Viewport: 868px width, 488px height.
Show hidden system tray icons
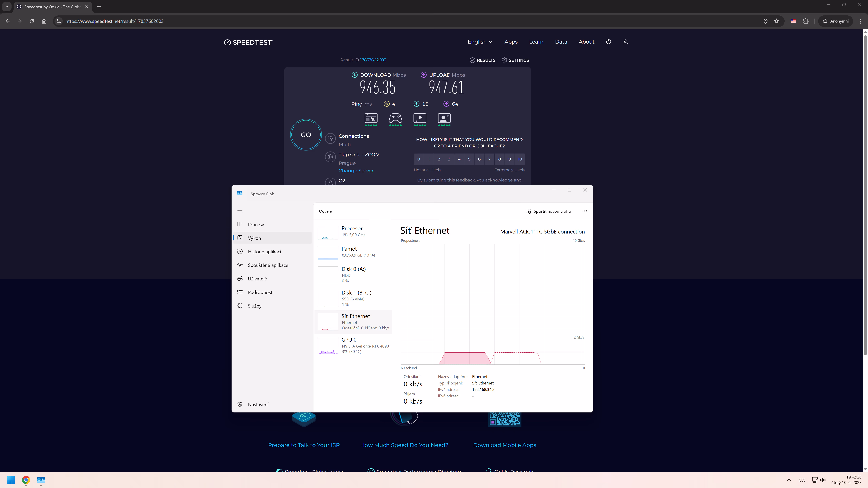pos(789,480)
